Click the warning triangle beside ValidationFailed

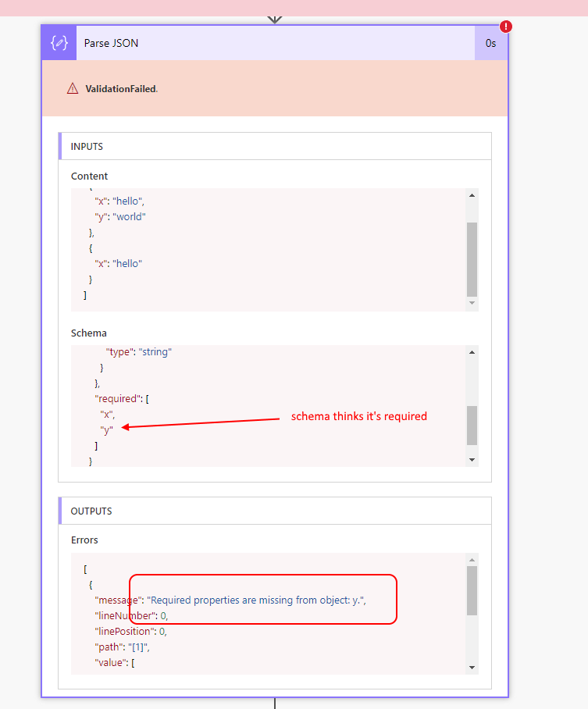73,89
